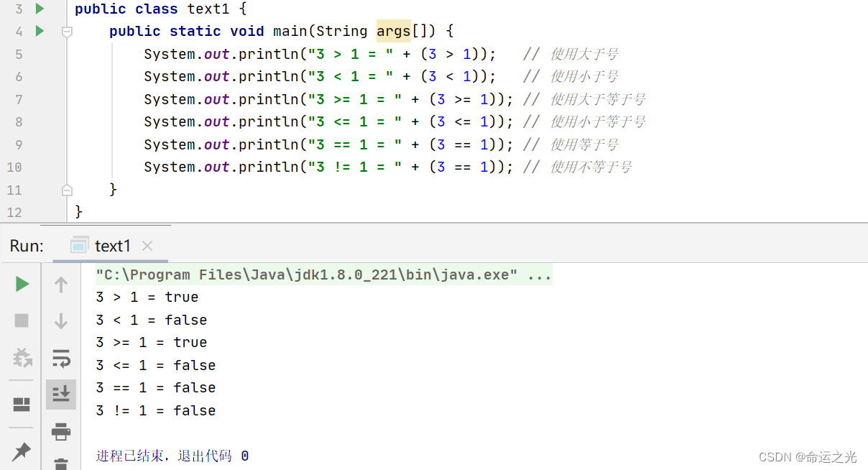Click the java.exe command line in console
868x470 pixels.
(x=323, y=275)
